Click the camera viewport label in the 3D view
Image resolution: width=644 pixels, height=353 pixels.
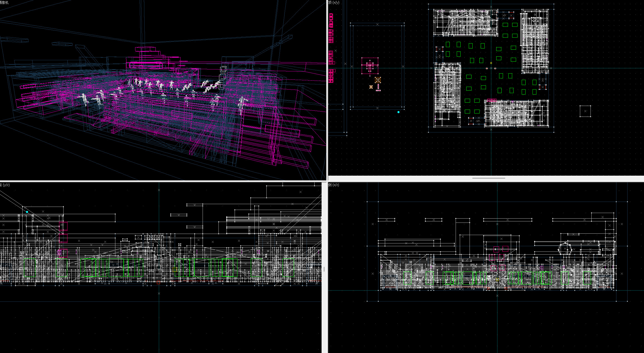click(x=4, y=3)
